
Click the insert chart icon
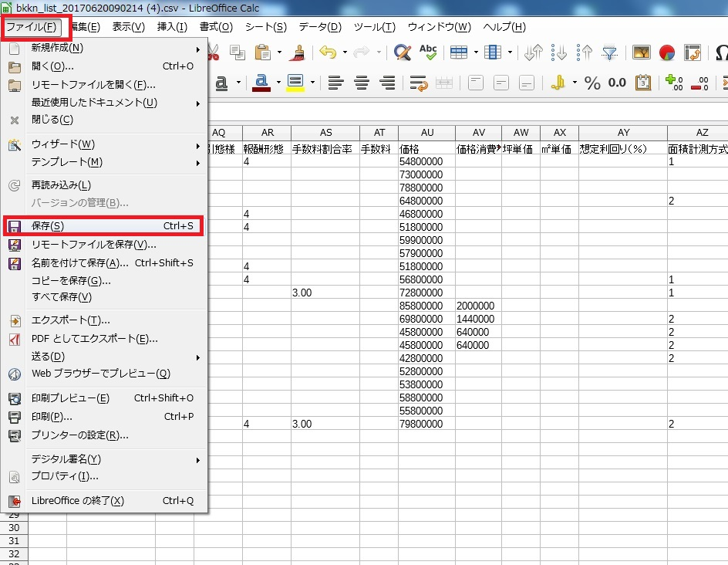coord(667,52)
